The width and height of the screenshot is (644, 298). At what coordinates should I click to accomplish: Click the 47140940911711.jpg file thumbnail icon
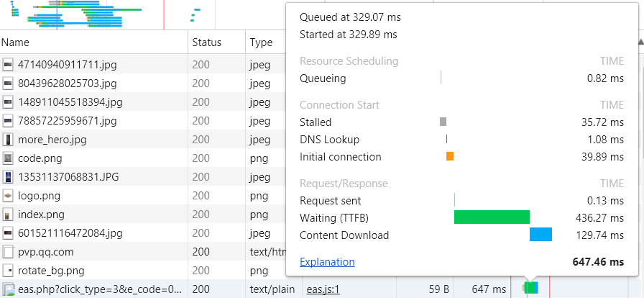[x=9, y=65]
